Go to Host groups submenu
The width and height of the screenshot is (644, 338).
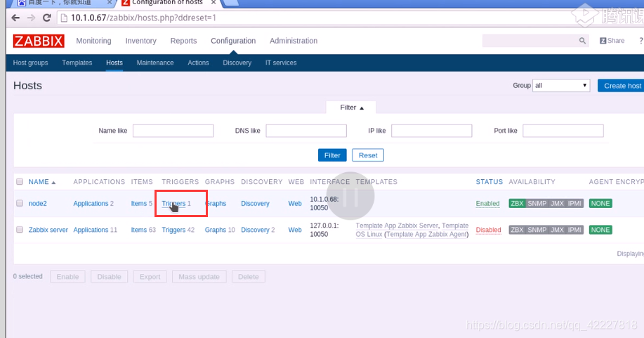click(x=30, y=63)
